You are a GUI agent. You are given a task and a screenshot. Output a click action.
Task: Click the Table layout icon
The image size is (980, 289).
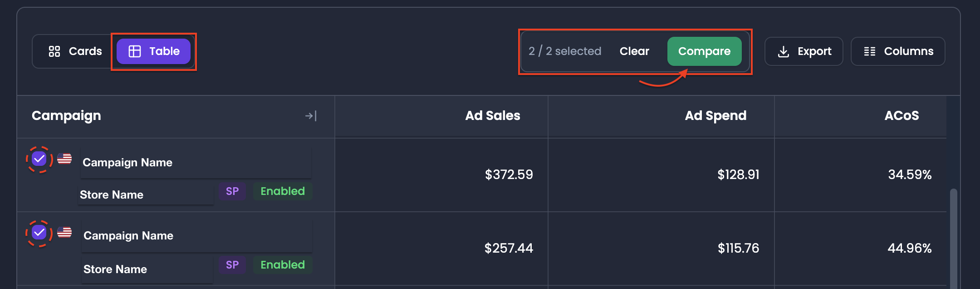(135, 51)
